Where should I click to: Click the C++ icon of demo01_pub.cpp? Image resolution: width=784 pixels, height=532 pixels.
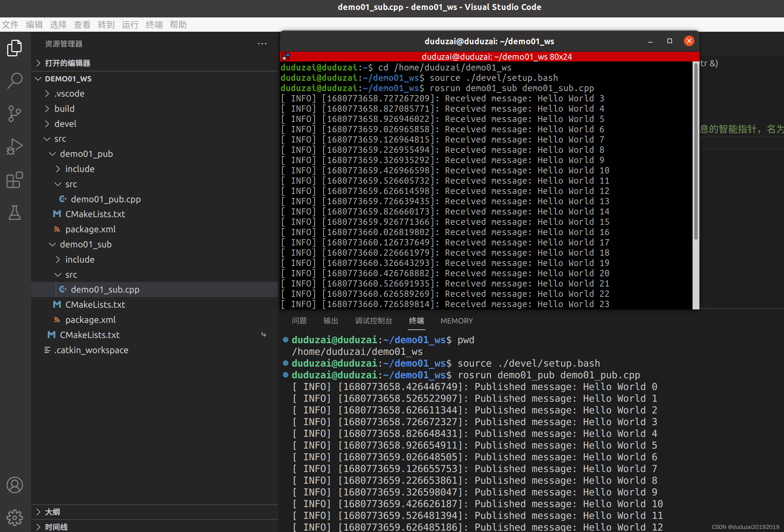click(63, 199)
